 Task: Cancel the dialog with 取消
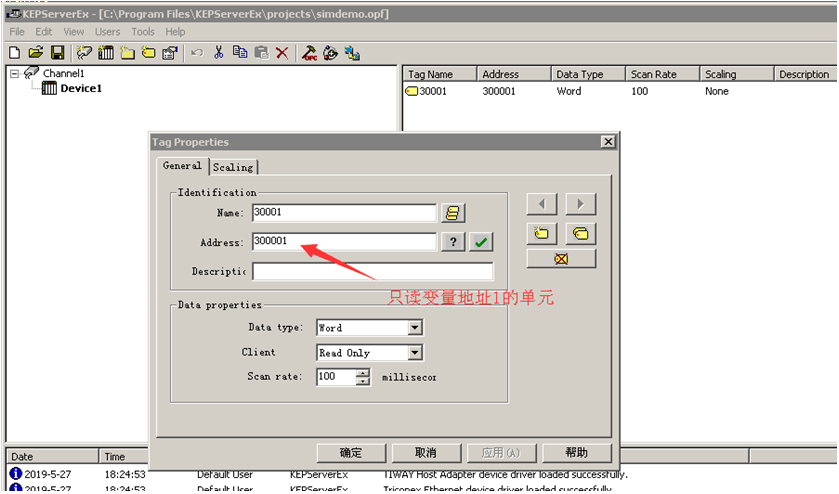point(426,453)
